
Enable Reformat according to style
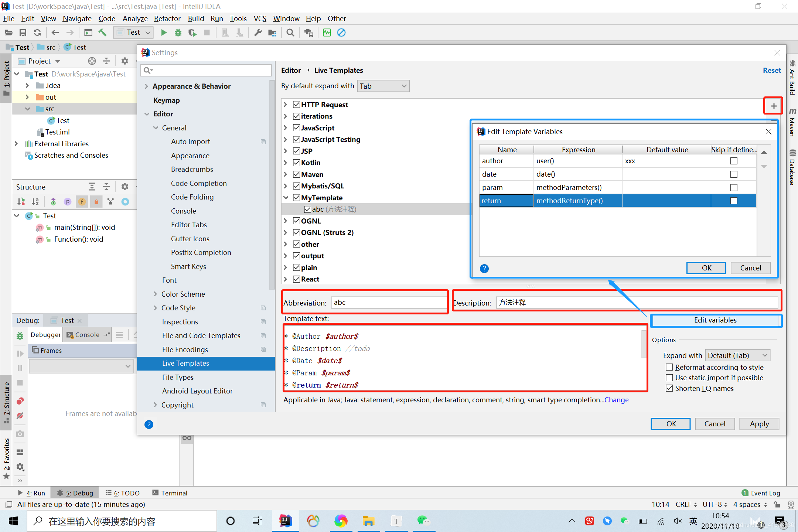(669, 367)
